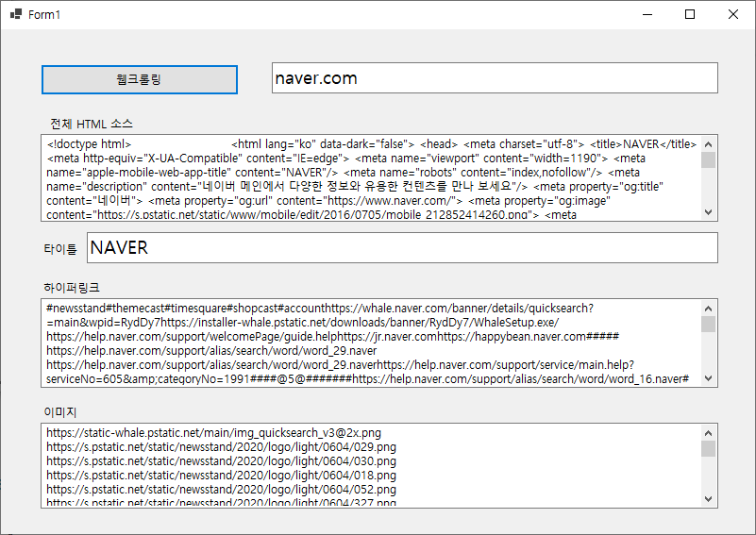The width and height of the screenshot is (756, 535).
Task: Maximize the Form1 window
Action: 690,14
